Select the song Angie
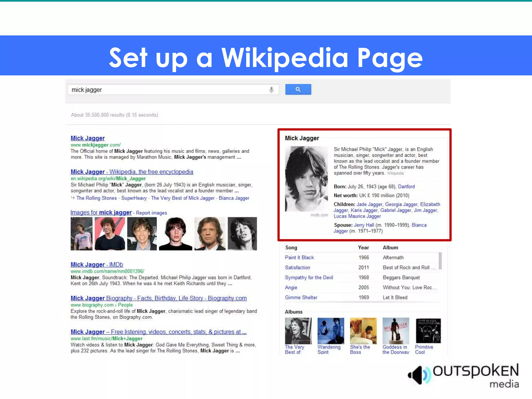The width and height of the screenshot is (532, 399). pyautogui.click(x=291, y=287)
